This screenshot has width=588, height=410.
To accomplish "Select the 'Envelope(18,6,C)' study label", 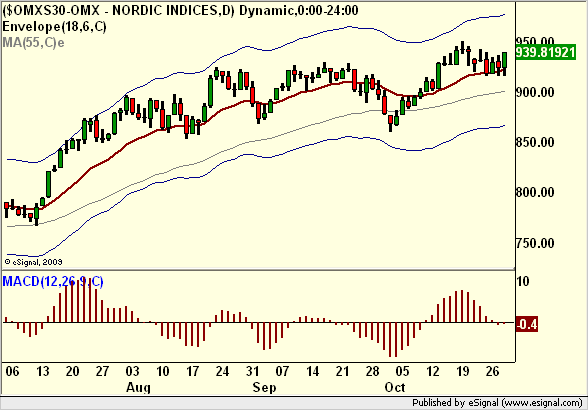I will 54,27.
